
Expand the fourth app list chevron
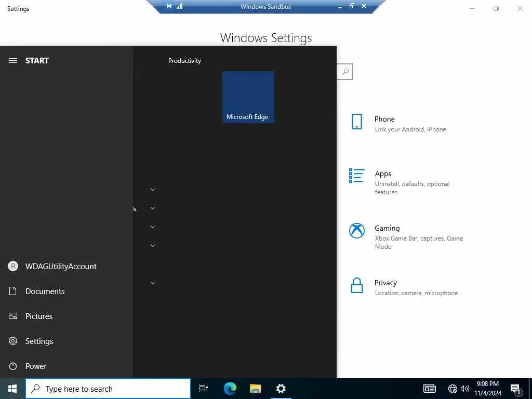(153, 246)
